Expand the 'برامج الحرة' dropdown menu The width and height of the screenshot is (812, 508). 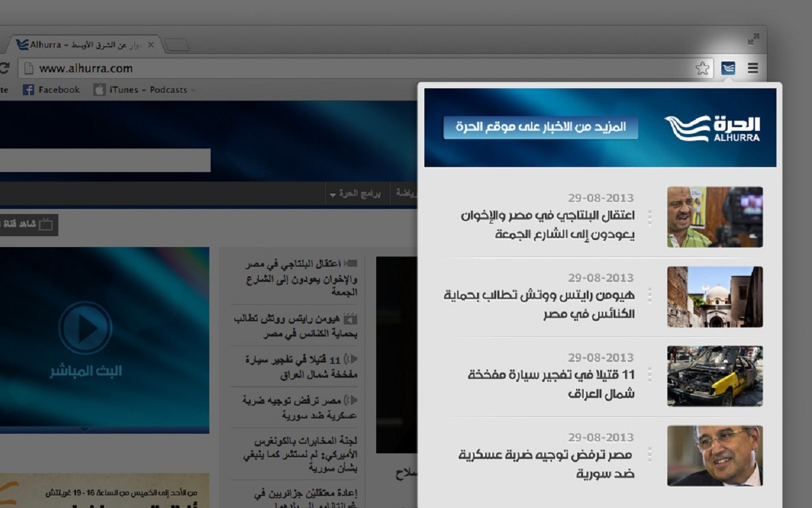click(355, 194)
